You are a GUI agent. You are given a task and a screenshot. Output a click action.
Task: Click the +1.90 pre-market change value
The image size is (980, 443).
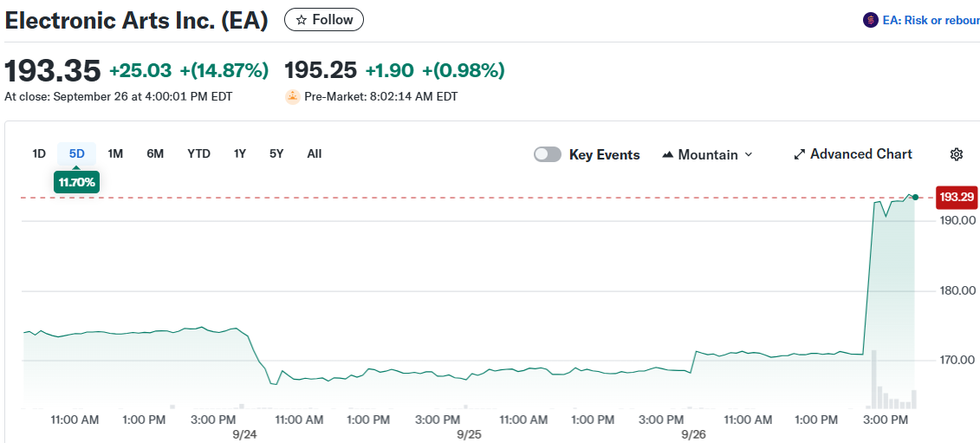(389, 71)
